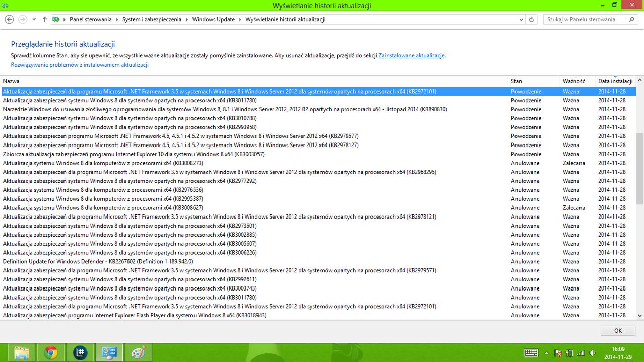Open the recent locations dropdown arrow
This screenshot has width=644, height=362.
coord(34,19)
